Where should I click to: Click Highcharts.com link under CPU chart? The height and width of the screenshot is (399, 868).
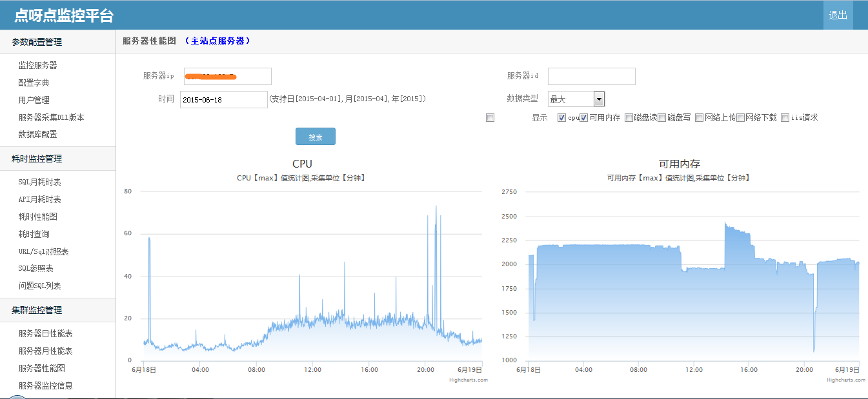pos(469,380)
